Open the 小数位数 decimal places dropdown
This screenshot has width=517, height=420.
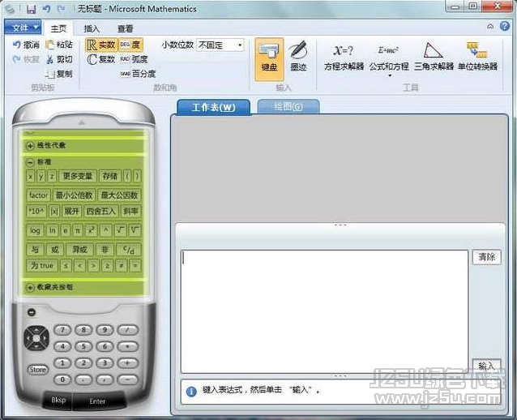pos(240,45)
